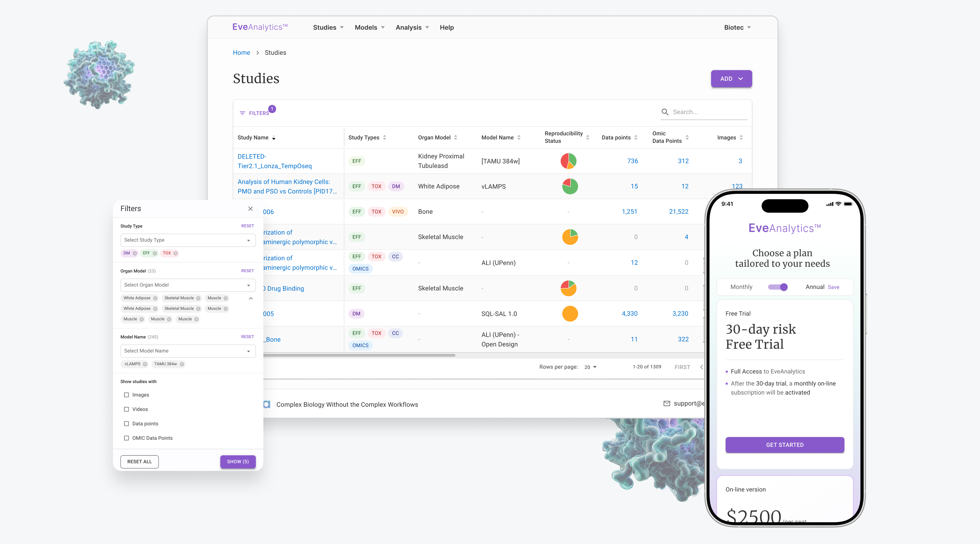Click the horizontal table scrollbar

pyautogui.click(x=359, y=355)
